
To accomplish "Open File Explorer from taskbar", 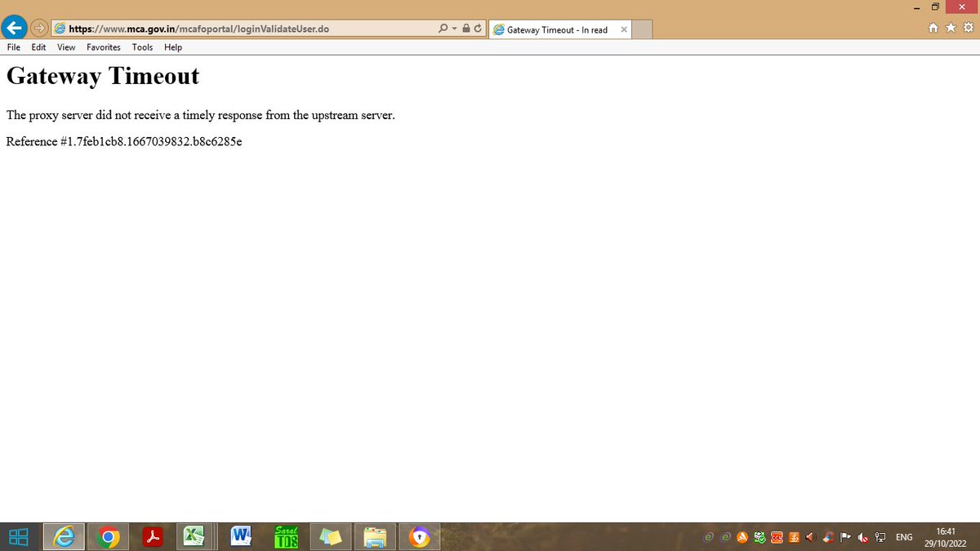I will pyautogui.click(x=375, y=536).
